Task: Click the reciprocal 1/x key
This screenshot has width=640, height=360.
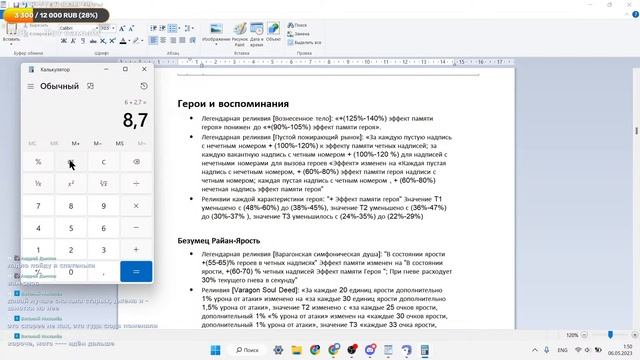Action: (x=38, y=184)
